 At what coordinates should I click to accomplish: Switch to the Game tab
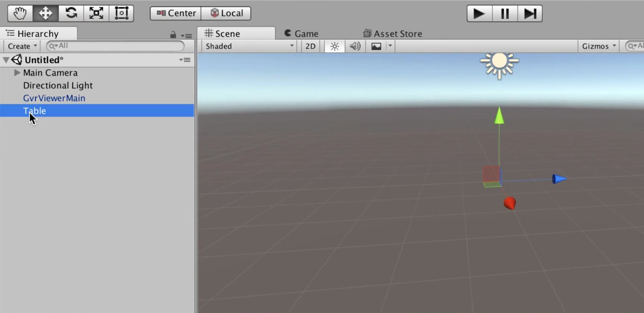(x=305, y=33)
